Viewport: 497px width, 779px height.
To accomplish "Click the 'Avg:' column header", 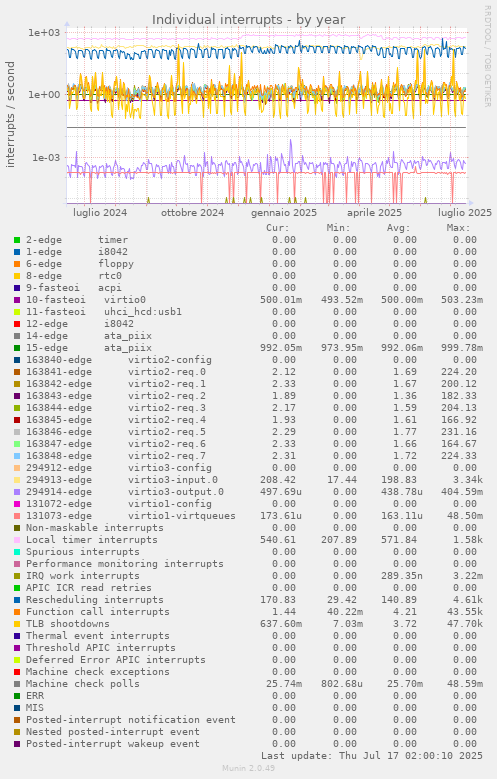I will 399,228.
